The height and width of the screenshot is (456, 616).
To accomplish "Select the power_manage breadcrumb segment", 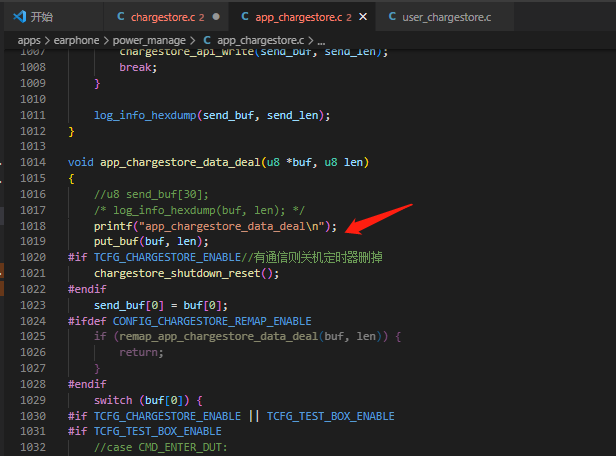I will coord(149,40).
